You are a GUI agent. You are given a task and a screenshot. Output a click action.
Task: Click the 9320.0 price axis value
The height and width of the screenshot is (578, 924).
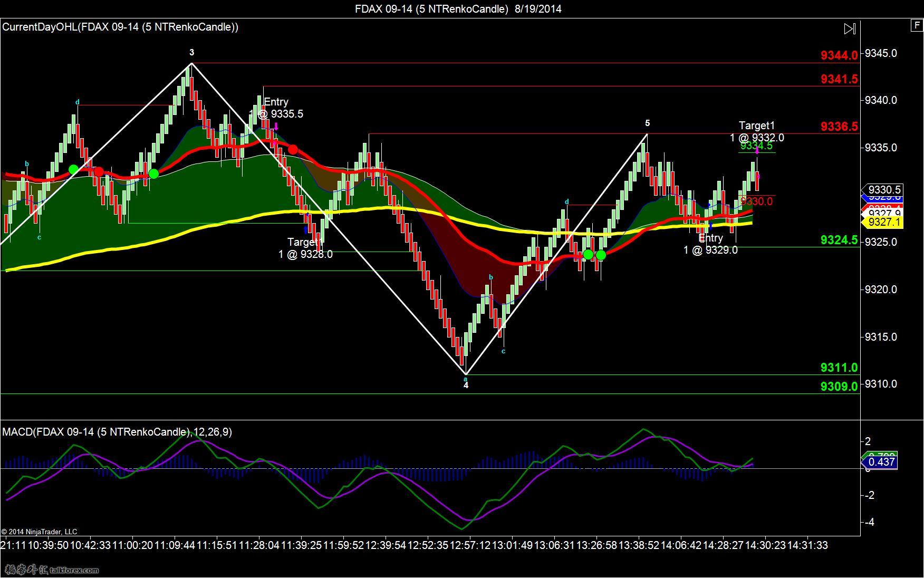(x=881, y=290)
